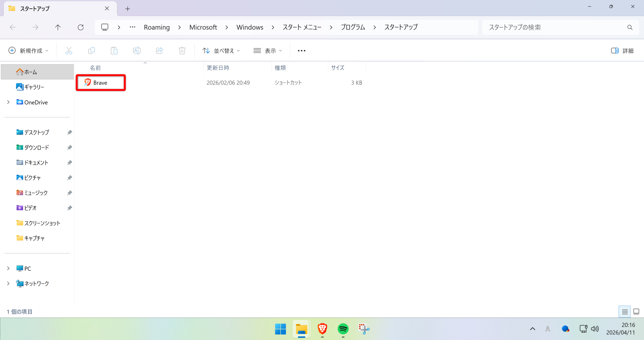Expand the OneDrive tree node

(x=8, y=102)
